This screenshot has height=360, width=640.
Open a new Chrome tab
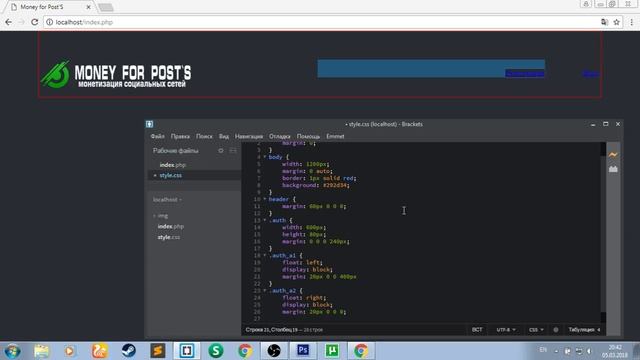coord(106,7)
